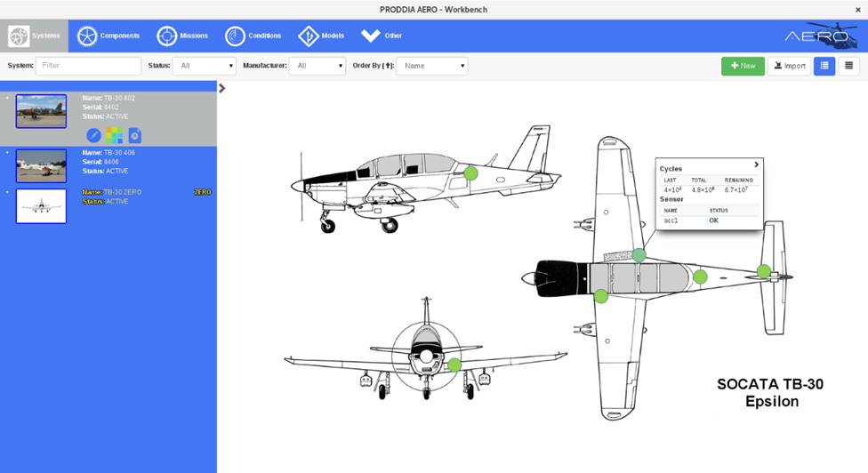The height and width of the screenshot is (473, 868).
Task: Click the TB-30 ZERO aircraft thumbnail
Action: point(41,206)
